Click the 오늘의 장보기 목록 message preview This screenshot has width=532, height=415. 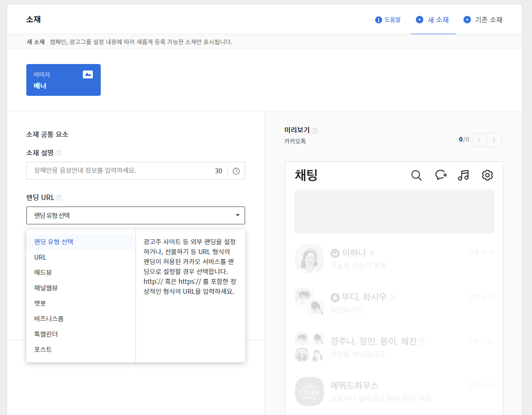click(358, 266)
